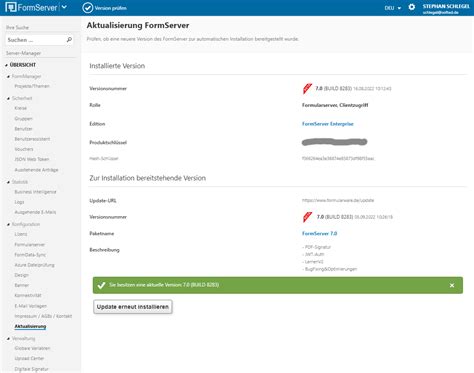Open the settings gear icon
The width and height of the screenshot is (474, 373).
coord(412,7)
